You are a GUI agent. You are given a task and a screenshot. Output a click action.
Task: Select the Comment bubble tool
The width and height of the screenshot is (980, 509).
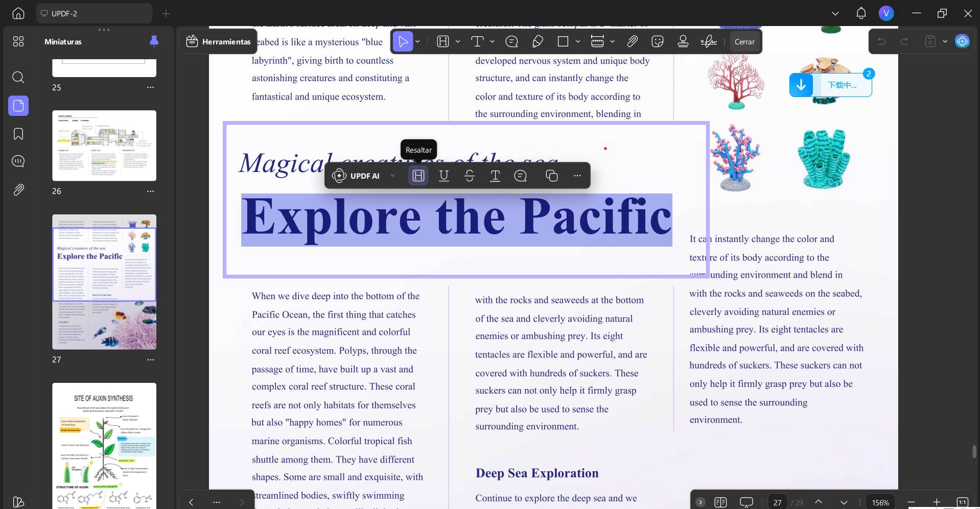point(512,41)
